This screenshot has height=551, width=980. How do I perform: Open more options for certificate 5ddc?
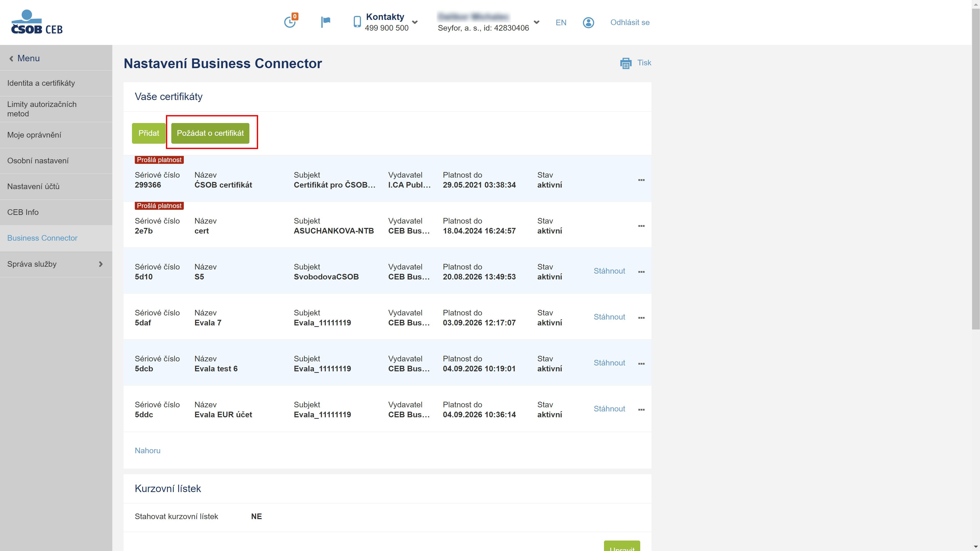pos(641,410)
